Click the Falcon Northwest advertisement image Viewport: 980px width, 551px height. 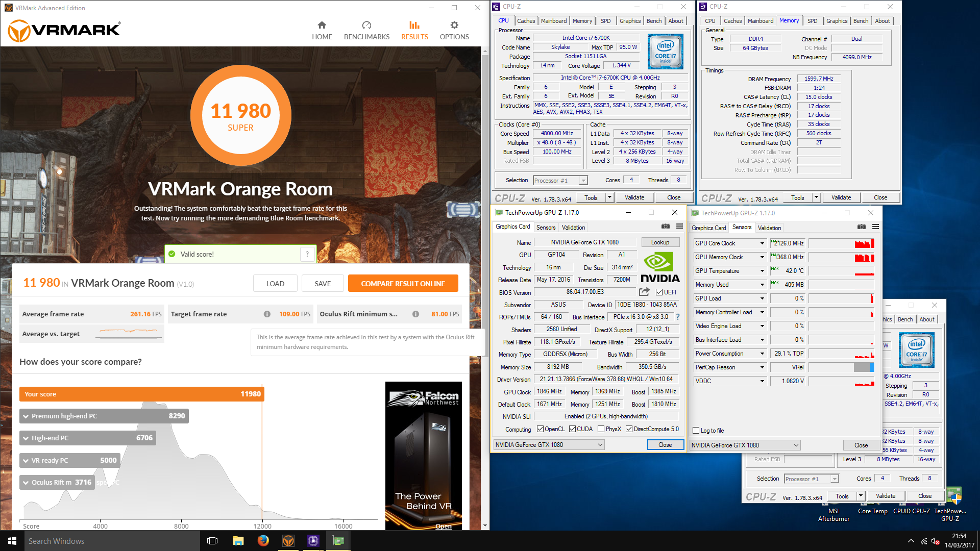point(424,456)
